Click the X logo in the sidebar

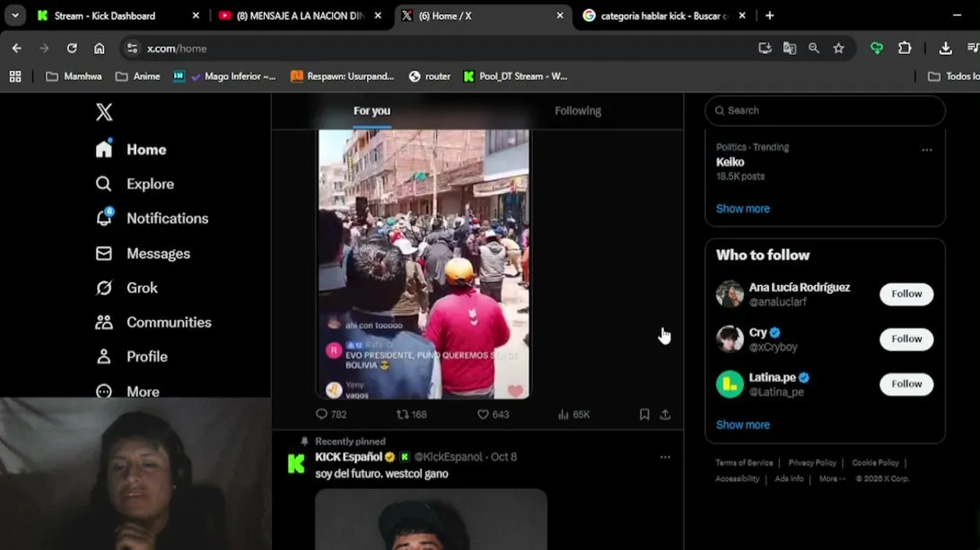pyautogui.click(x=105, y=112)
